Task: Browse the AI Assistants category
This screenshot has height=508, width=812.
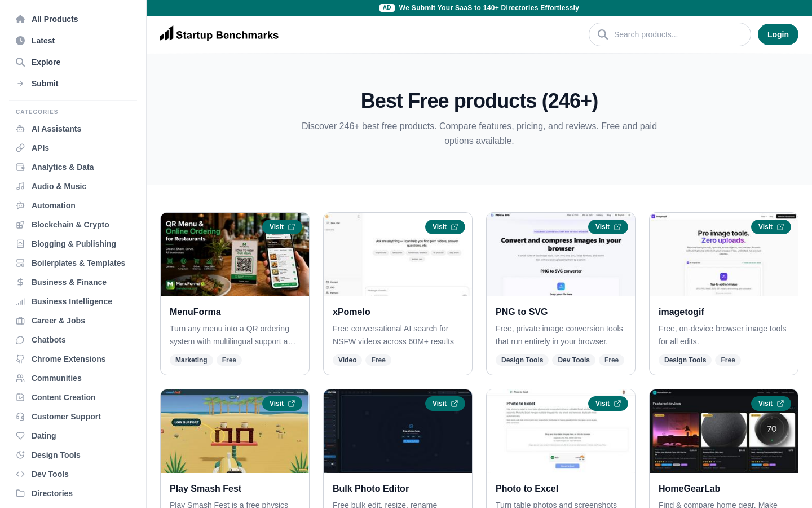Action: point(73,129)
